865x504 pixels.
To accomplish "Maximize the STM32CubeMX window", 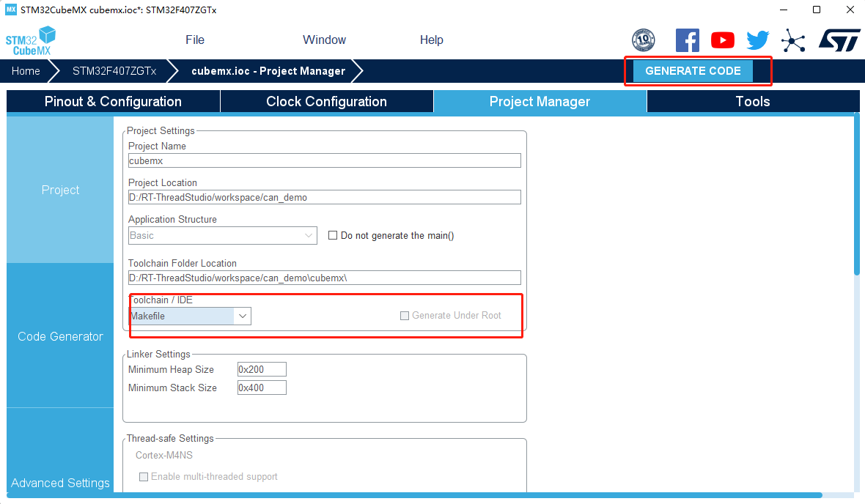I will (x=817, y=10).
